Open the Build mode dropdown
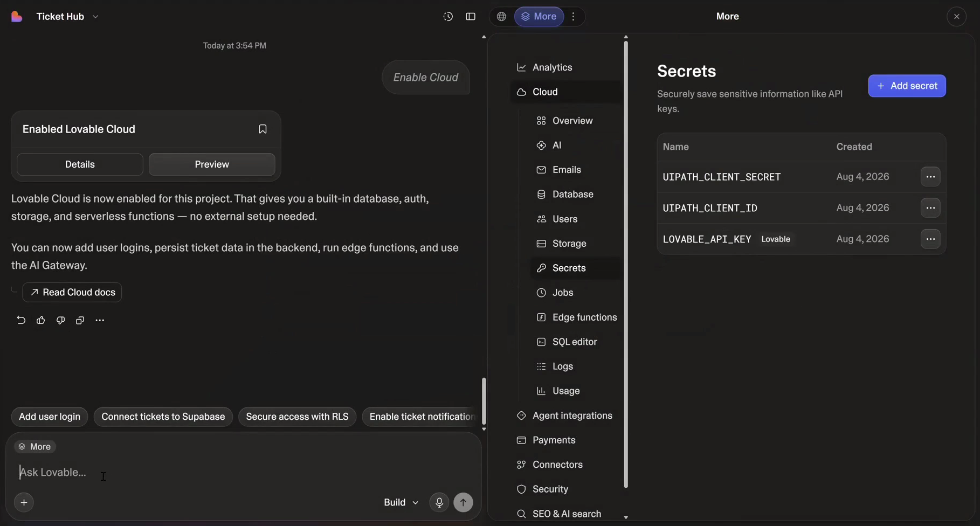 (401, 502)
